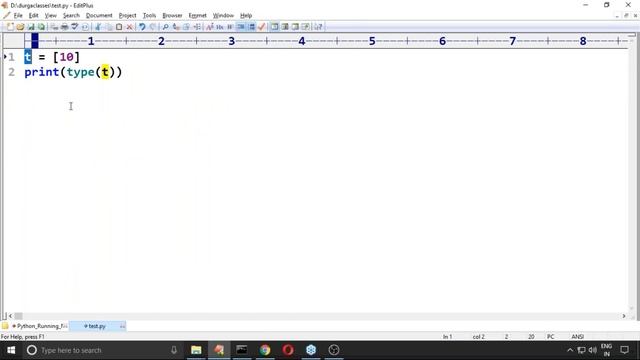This screenshot has width=640, height=360.
Task: Open the Tools menu
Action: [x=149, y=16]
